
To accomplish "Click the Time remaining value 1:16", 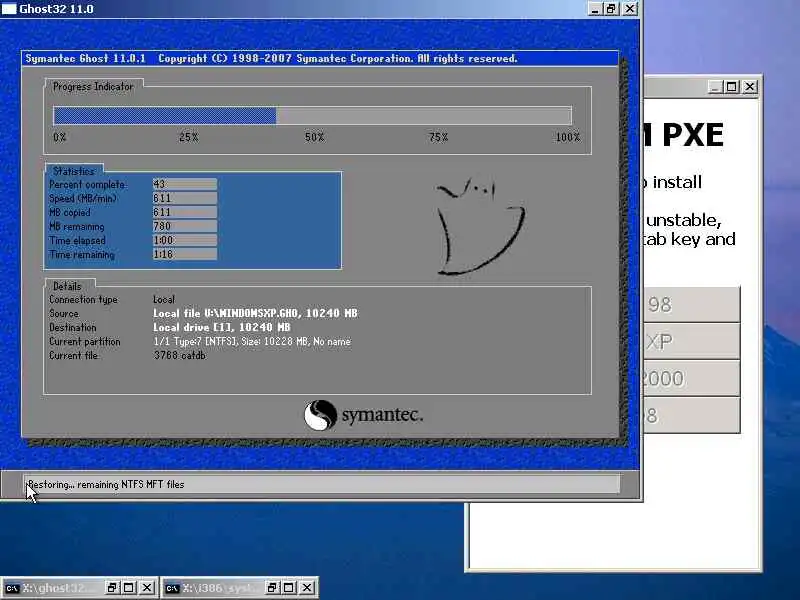I will point(185,254).
